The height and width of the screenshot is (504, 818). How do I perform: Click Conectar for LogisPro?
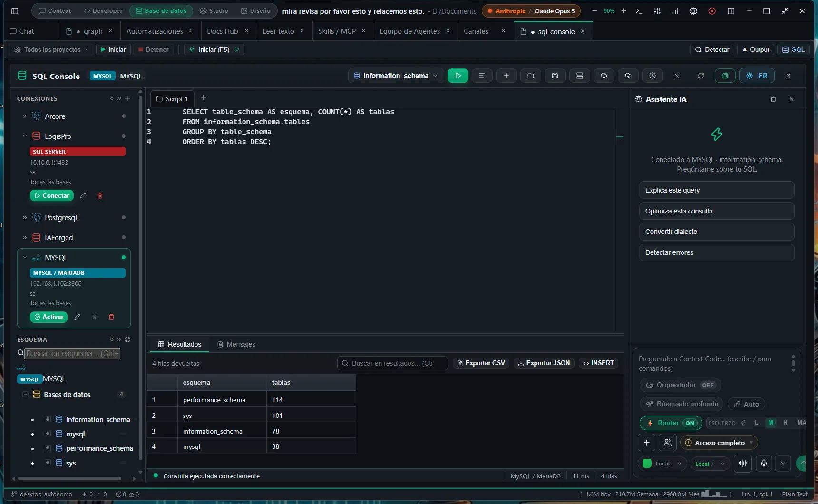click(52, 195)
